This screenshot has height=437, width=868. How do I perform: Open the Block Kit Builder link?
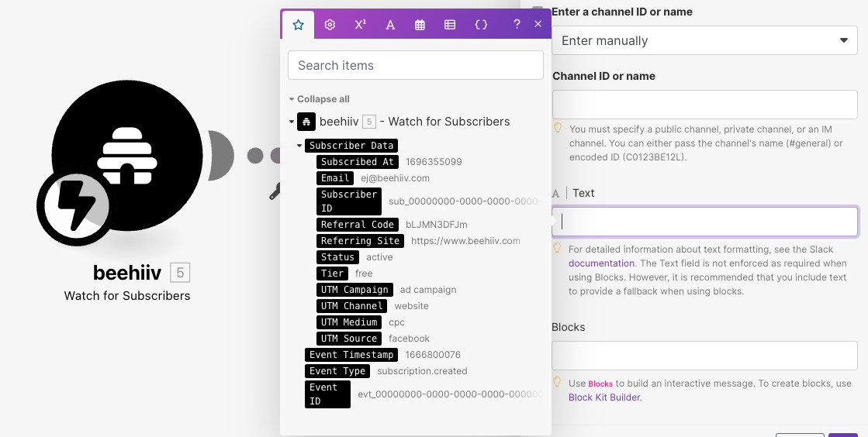604,397
